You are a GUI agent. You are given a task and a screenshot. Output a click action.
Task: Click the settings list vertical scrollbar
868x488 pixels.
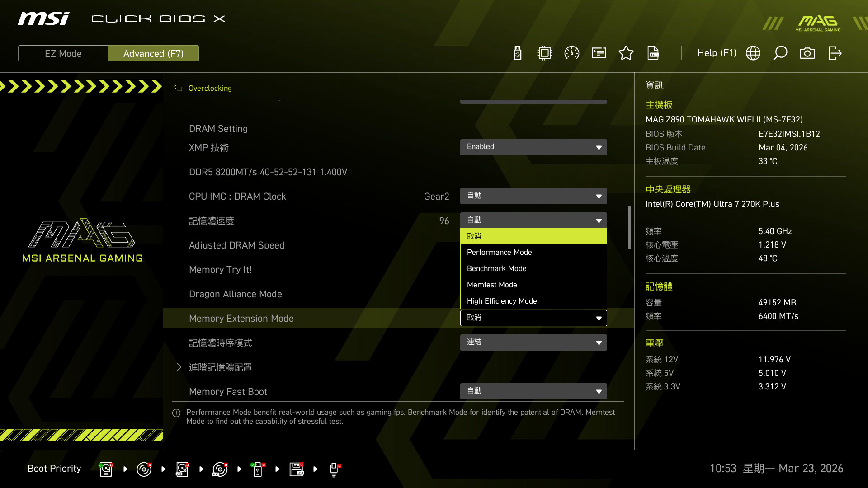(x=629, y=228)
